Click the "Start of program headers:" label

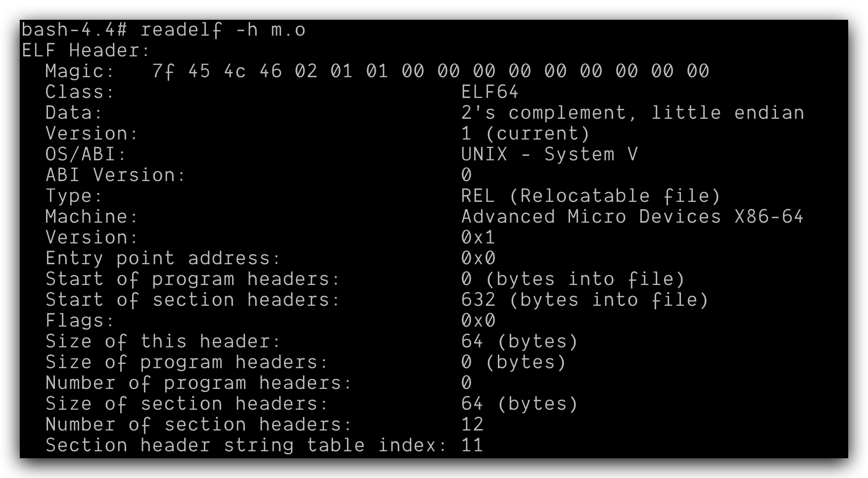[193, 279]
